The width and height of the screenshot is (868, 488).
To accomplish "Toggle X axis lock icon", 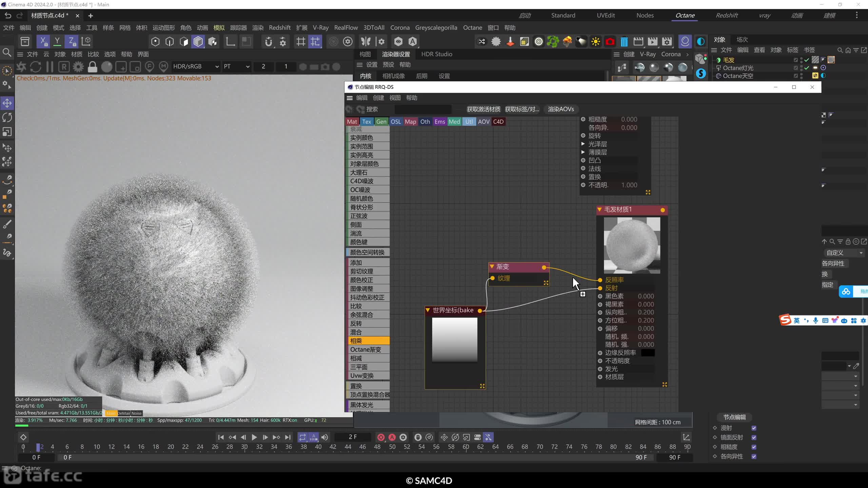I will pyautogui.click(x=43, y=41).
